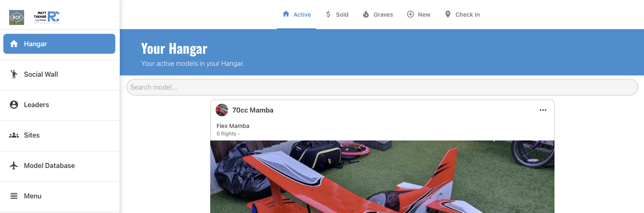Click the Mamba airplane photo
Screen dimensions: 644x213
(382, 177)
